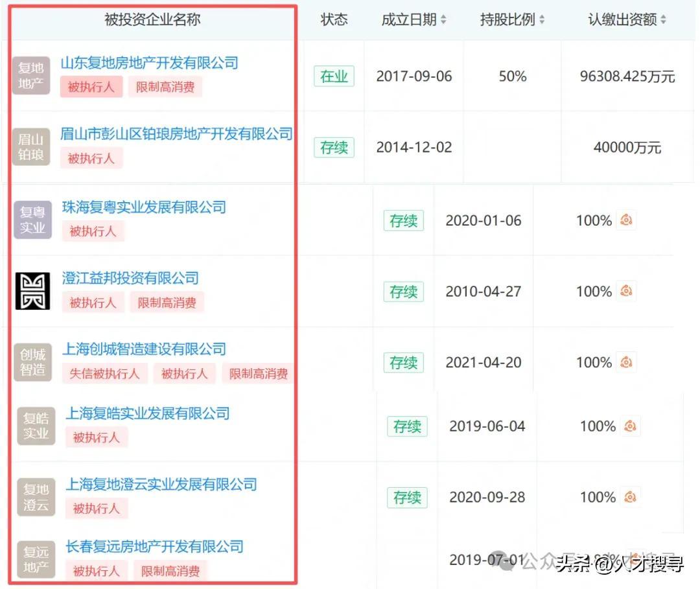Click the black logo of 澄江益邦投资
This screenshot has width=700, height=589.
pos(32,291)
